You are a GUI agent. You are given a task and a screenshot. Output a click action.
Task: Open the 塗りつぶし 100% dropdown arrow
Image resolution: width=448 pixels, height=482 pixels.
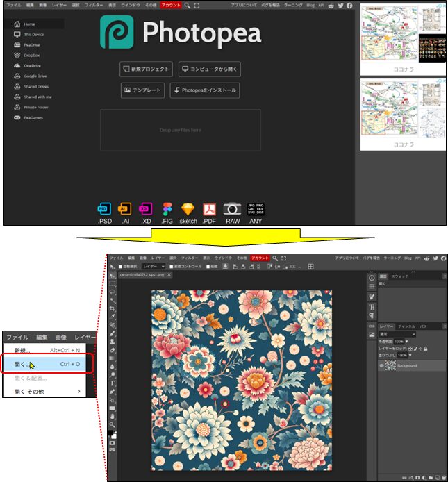[410, 355]
